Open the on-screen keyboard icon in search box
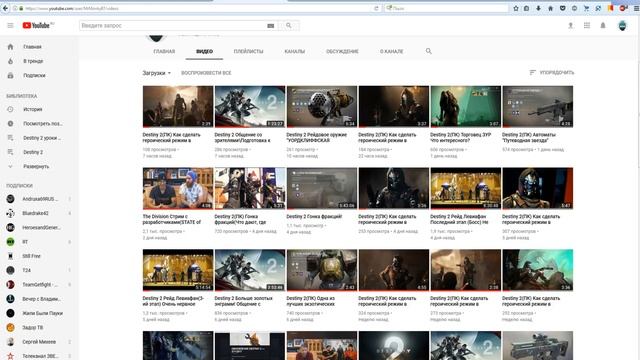The width and height of the screenshot is (640, 360). [271, 26]
